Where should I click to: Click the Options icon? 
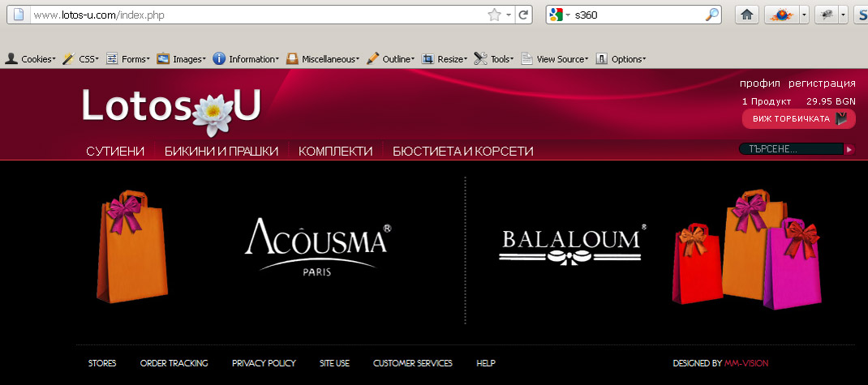click(x=602, y=58)
